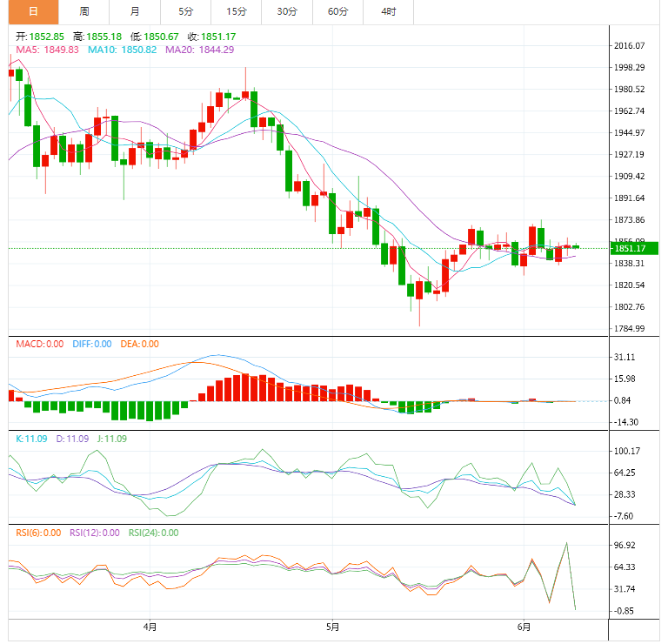
Task: Switch to the 5分 timeframe tab
Action: tap(186, 11)
